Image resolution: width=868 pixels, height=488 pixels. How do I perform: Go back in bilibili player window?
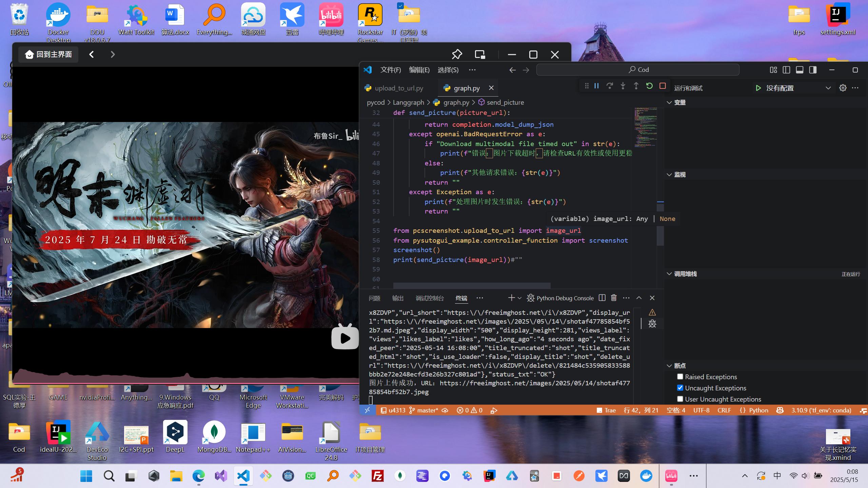pyautogui.click(x=92, y=55)
